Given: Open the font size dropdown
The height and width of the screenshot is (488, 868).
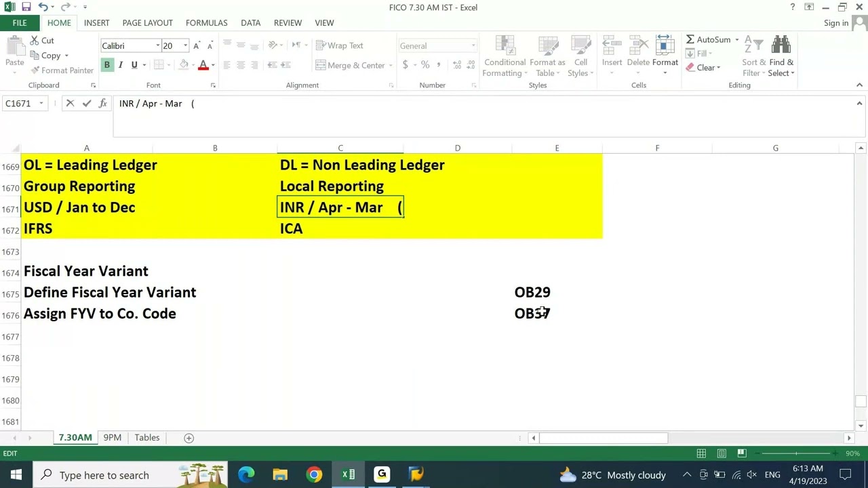Looking at the screenshot, I should pos(185,45).
